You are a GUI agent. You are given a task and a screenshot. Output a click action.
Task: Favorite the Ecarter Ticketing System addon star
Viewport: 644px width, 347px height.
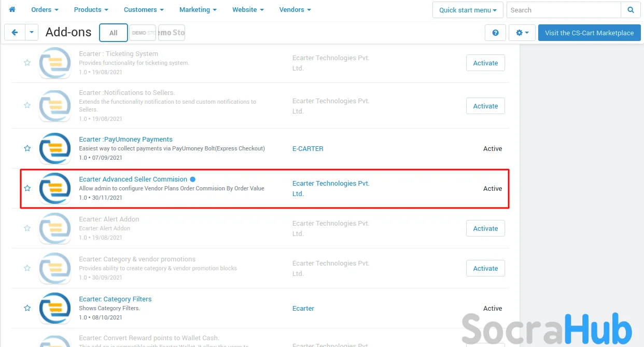point(27,63)
